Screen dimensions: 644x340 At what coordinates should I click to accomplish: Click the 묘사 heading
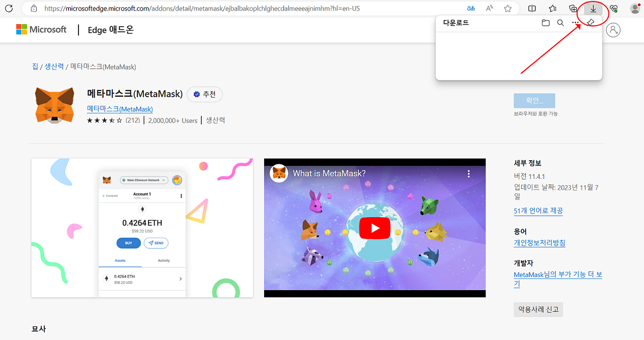tap(39, 328)
